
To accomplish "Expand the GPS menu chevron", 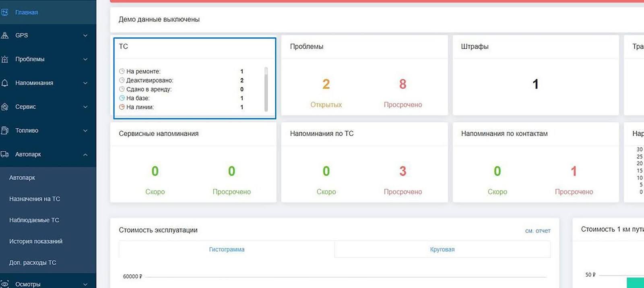I will (85, 35).
